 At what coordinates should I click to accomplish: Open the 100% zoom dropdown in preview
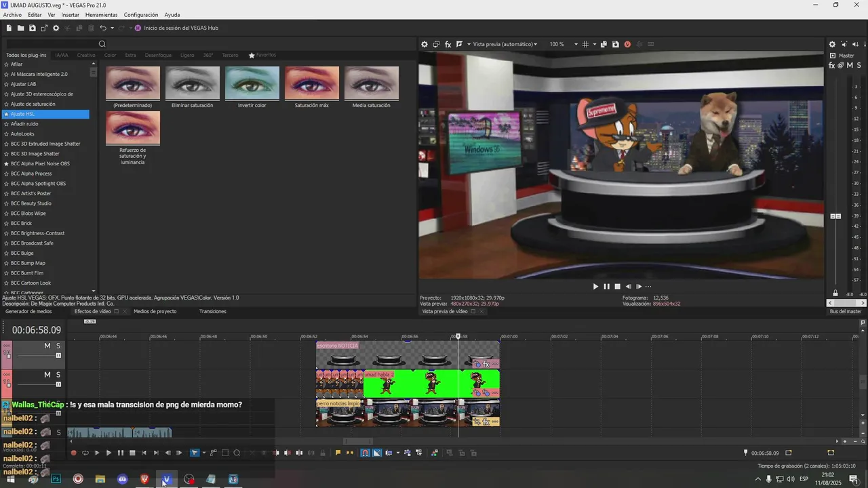point(576,44)
